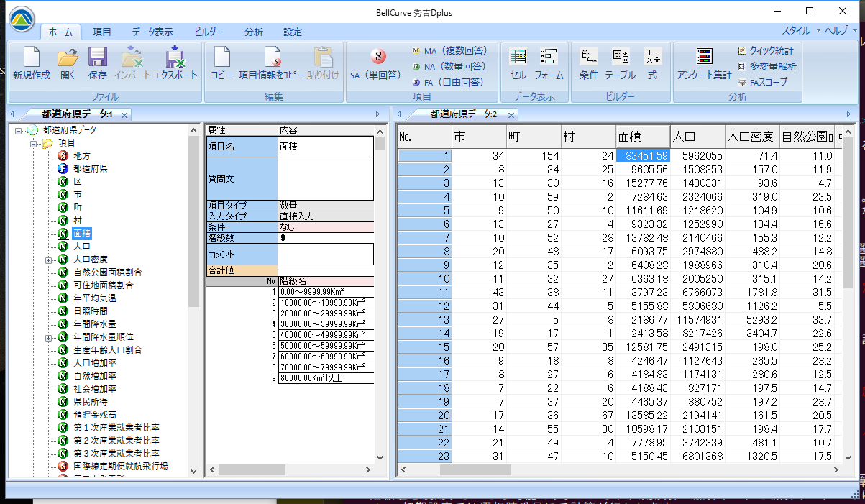This screenshot has height=504, width=865.
Task: Click the コメント input field
Action: pos(326,255)
